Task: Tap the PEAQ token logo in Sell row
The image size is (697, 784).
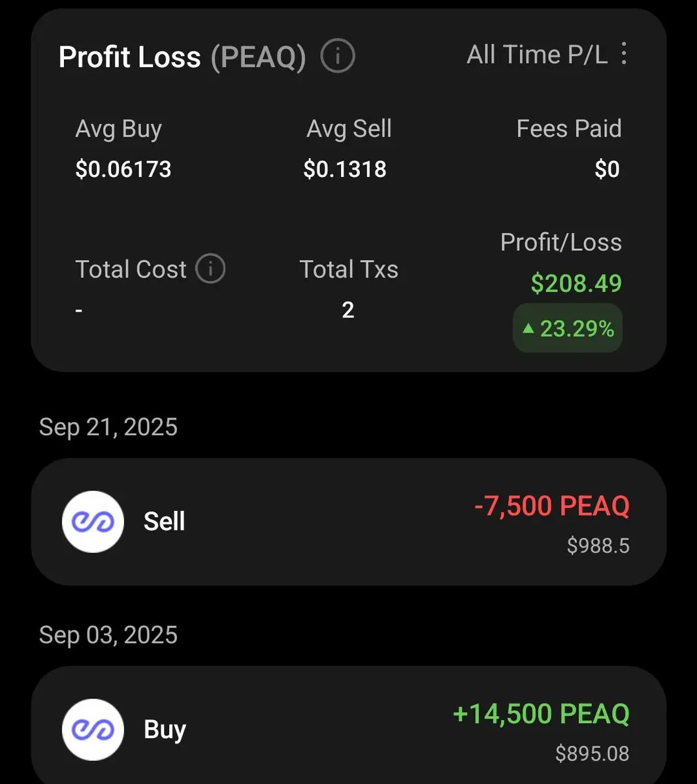Action: [x=93, y=521]
